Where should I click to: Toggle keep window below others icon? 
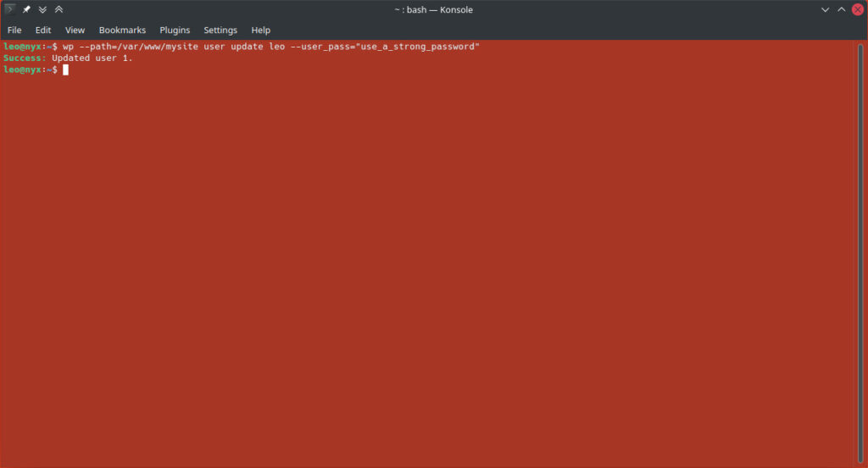[42, 9]
